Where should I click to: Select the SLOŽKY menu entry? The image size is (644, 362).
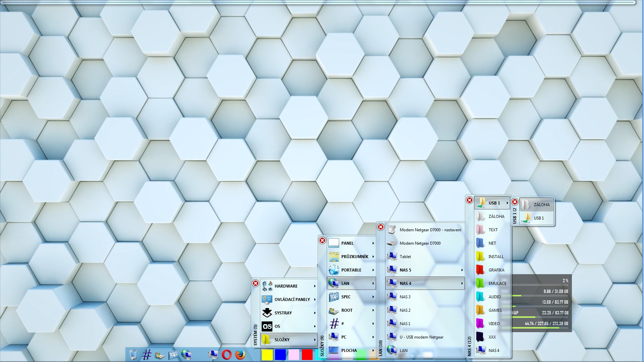coord(289,340)
